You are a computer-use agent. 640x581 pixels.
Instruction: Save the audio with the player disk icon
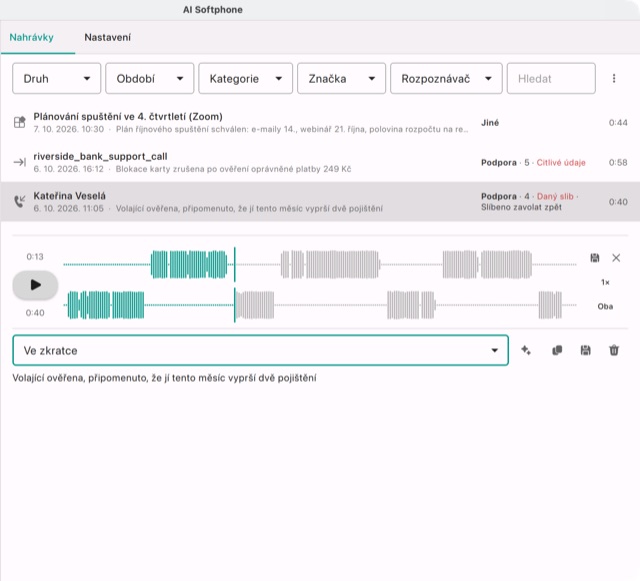595,258
